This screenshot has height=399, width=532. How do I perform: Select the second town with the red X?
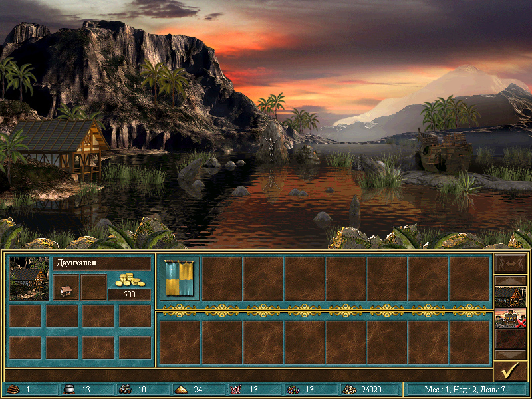point(511,319)
